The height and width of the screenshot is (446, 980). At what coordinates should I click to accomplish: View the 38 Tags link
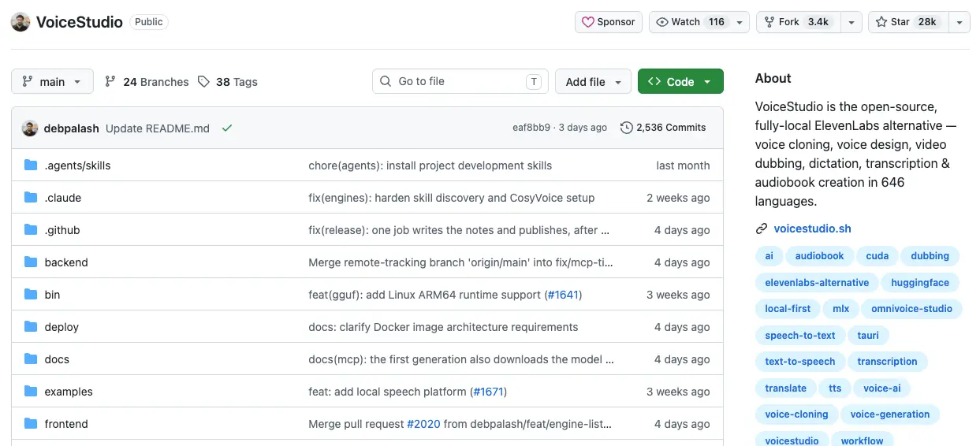tap(228, 82)
